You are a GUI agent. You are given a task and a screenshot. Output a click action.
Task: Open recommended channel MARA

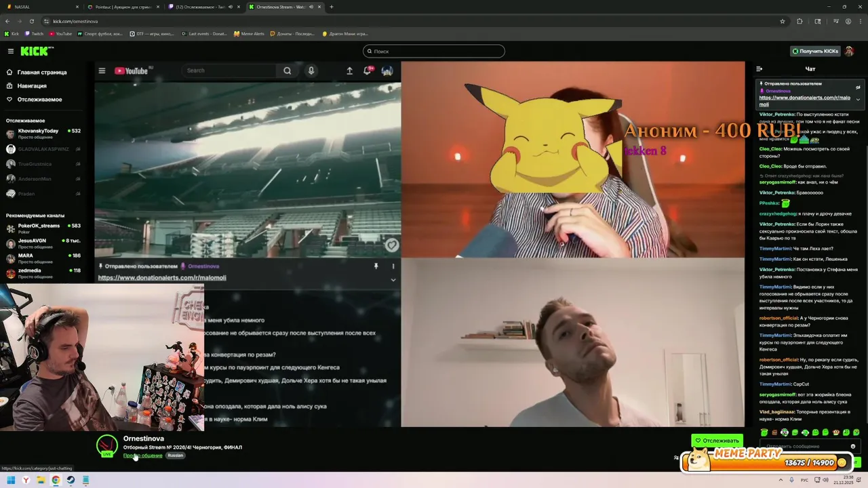tap(43, 258)
